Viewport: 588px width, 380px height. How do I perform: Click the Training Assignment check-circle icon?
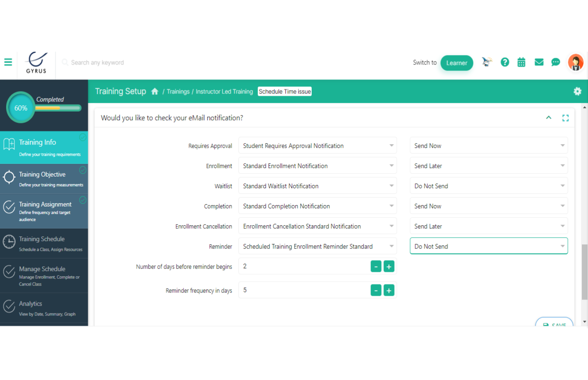[9, 207]
